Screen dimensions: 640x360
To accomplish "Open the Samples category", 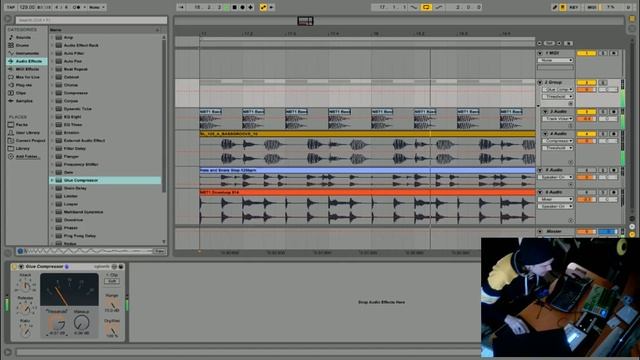I will (24, 101).
